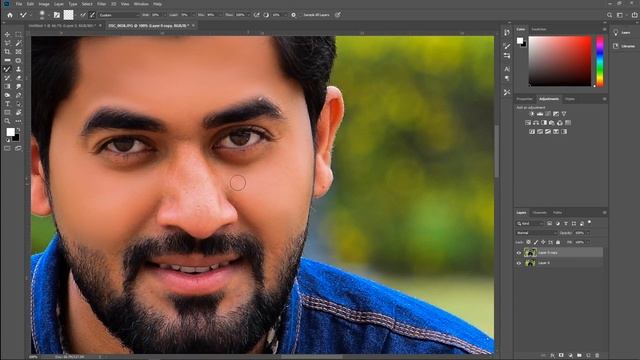
Task: Pick a red shade in color field
Action: click(x=560, y=61)
